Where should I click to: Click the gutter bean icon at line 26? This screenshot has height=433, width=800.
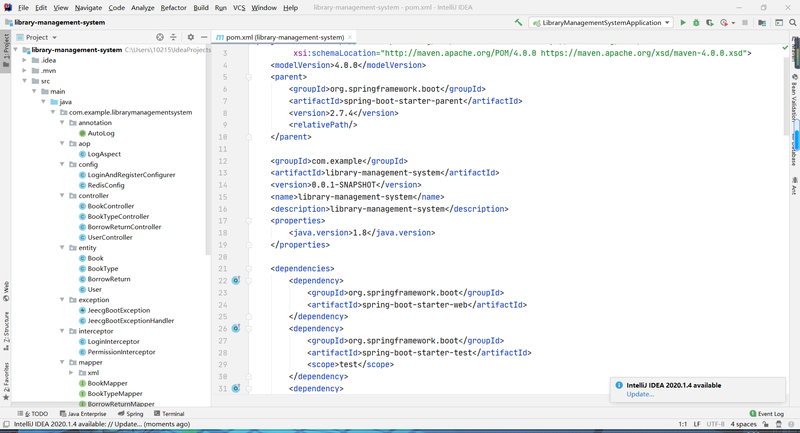[236, 328]
